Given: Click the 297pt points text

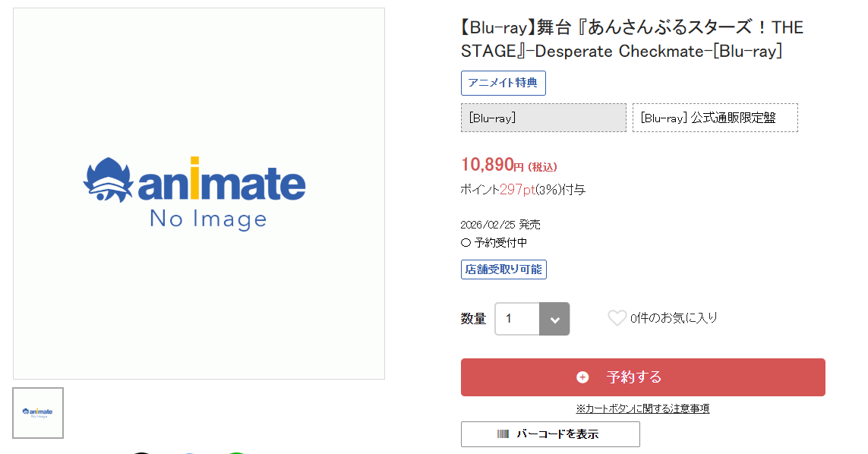Looking at the screenshot, I should [x=517, y=189].
